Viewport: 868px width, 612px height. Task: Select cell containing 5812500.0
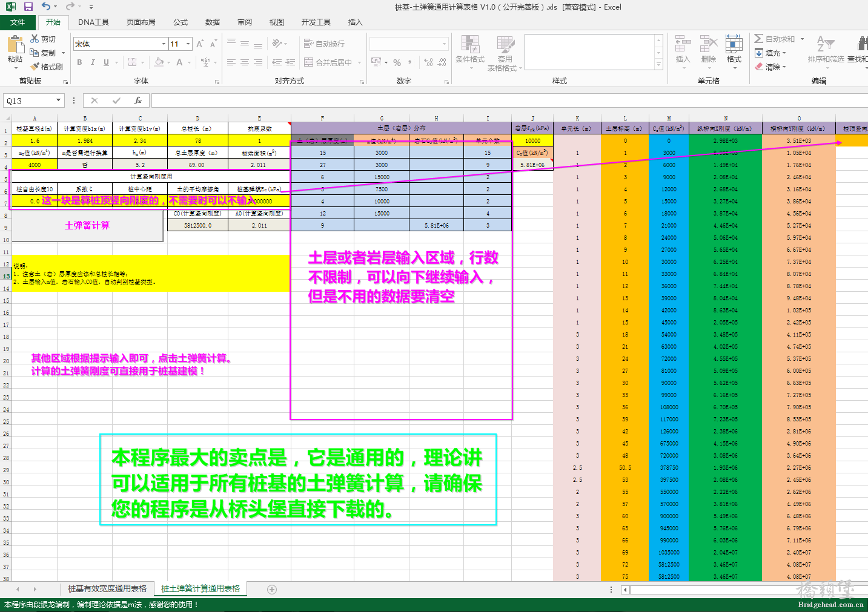(x=197, y=225)
